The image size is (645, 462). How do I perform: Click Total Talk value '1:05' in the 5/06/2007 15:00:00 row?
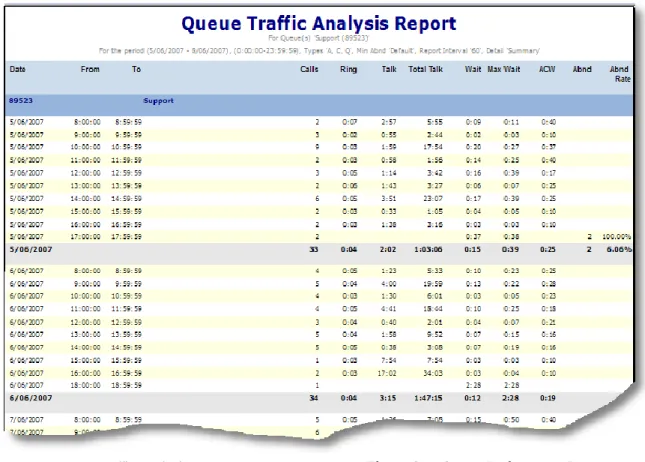435,211
